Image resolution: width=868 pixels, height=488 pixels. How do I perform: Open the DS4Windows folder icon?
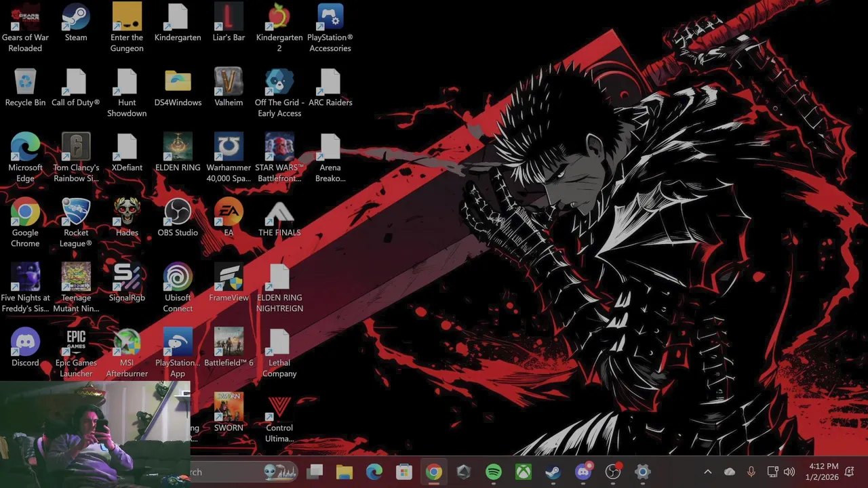coord(178,88)
